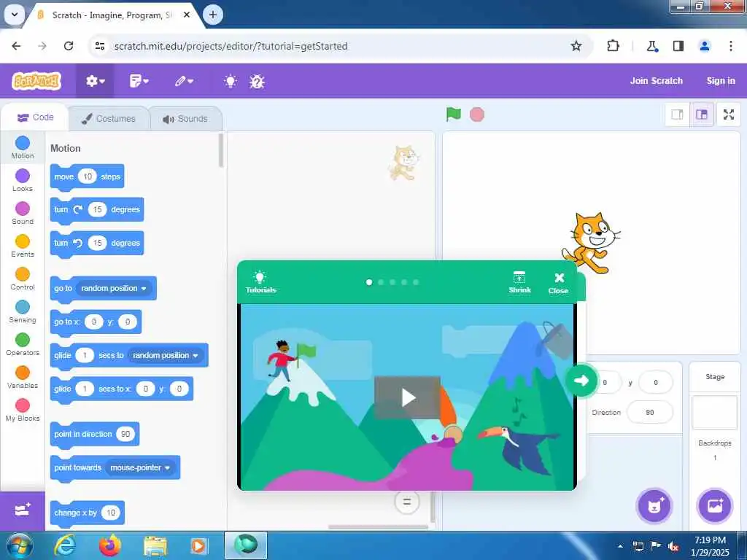Open Windows Explorer folder in taskbar

155,545
